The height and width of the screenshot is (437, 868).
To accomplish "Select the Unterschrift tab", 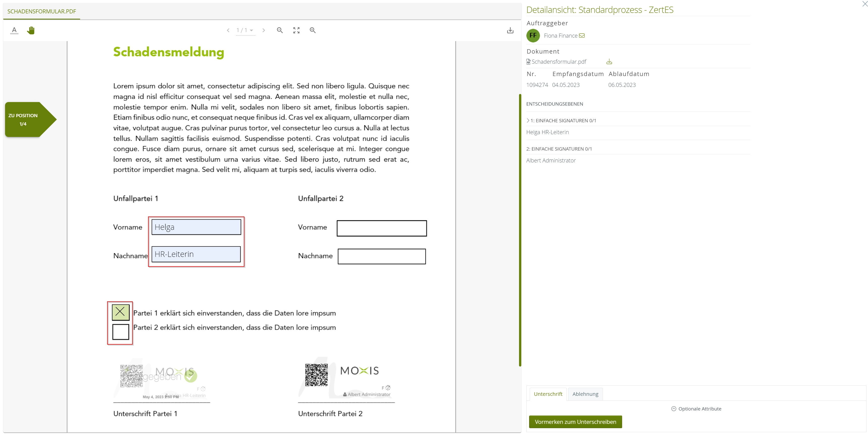I will click(548, 394).
